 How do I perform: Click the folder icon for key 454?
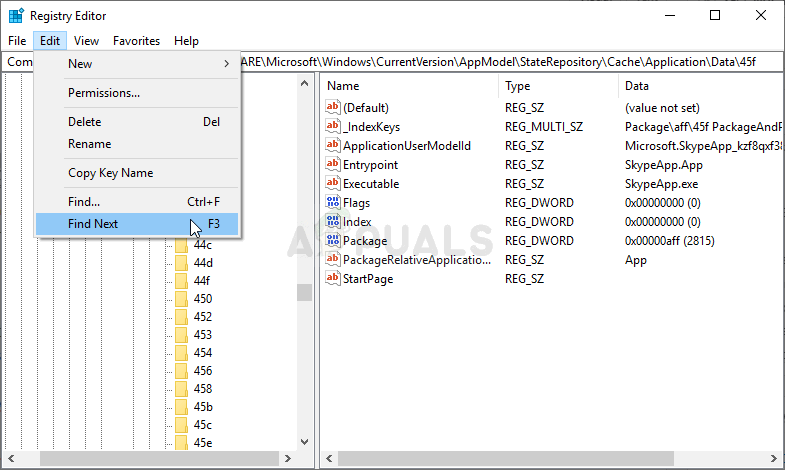point(181,353)
